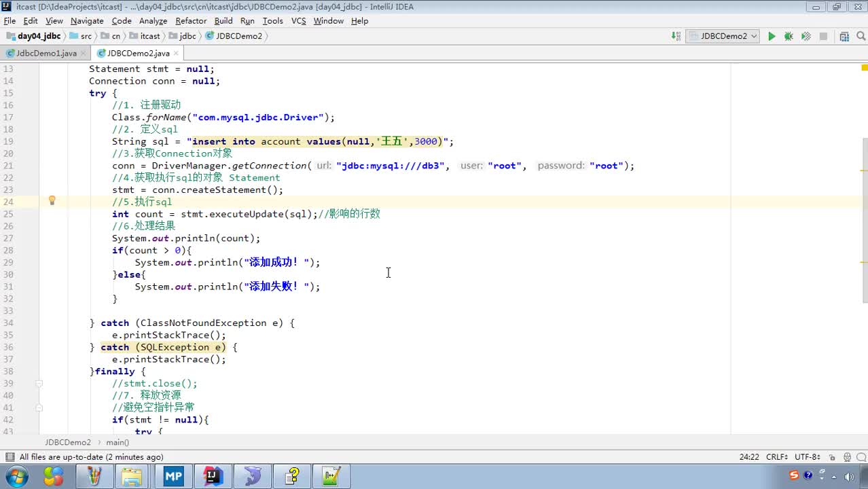This screenshot has width=868, height=489.
Task: Click the editor vertical scrollbar thumb
Action: 865,219
